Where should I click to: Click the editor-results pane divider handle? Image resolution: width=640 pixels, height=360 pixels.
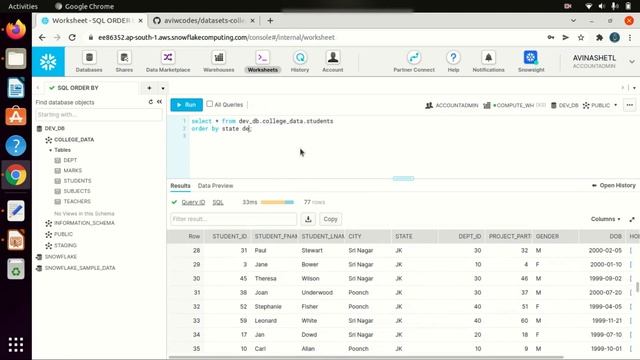tap(403, 178)
